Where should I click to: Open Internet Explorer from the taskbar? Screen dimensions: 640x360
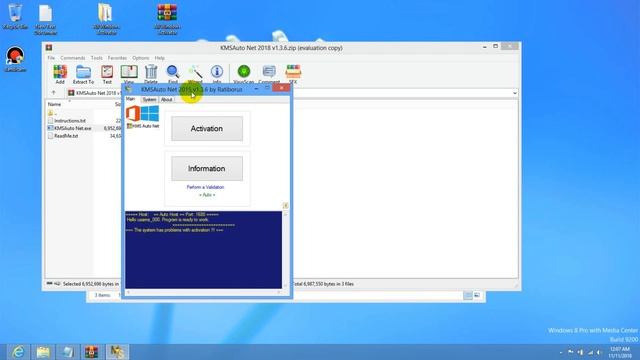click(x=18, y=351)
